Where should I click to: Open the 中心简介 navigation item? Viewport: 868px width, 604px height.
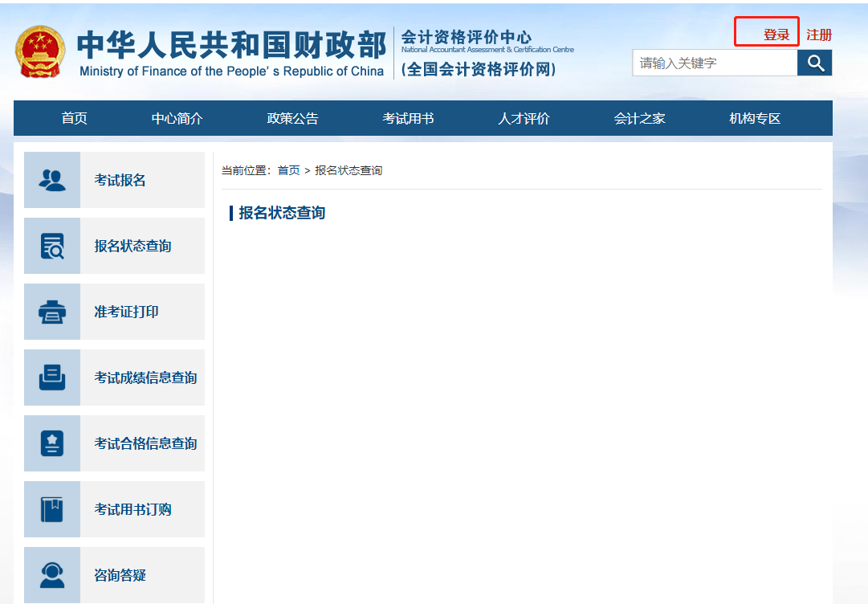(176, 117)
